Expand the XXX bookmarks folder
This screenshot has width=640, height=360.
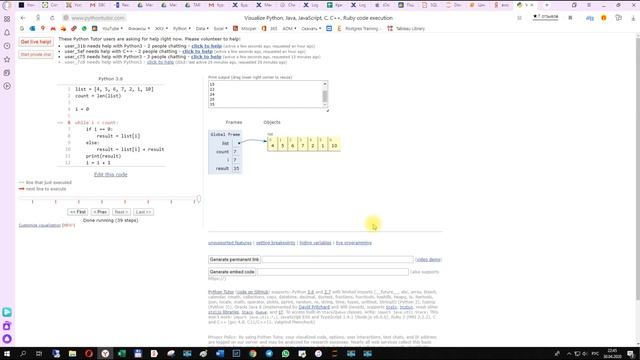pyautogui.click(x=161, y=29)
